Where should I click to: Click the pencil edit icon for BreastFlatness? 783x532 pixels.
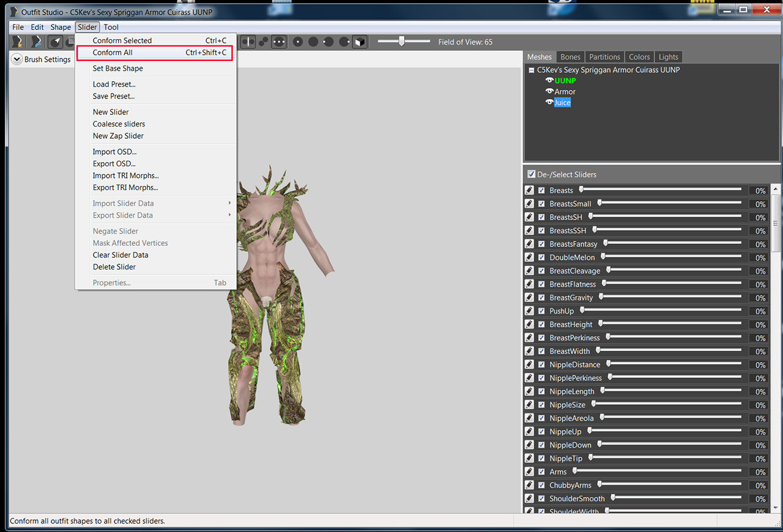[x=530, y=284]
